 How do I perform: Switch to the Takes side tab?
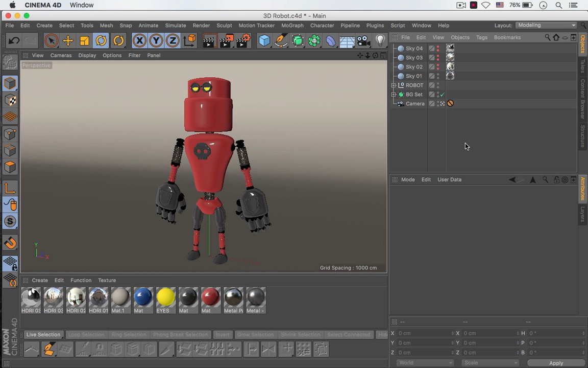coord(582,66)
